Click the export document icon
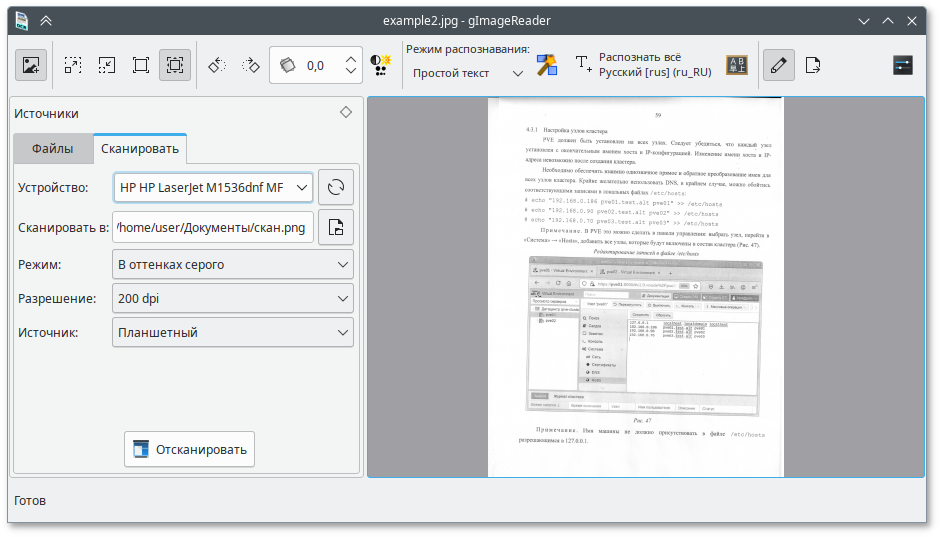The height and width of the screenshot is (537, 940). pyautogui.click(x=813, y=65)
